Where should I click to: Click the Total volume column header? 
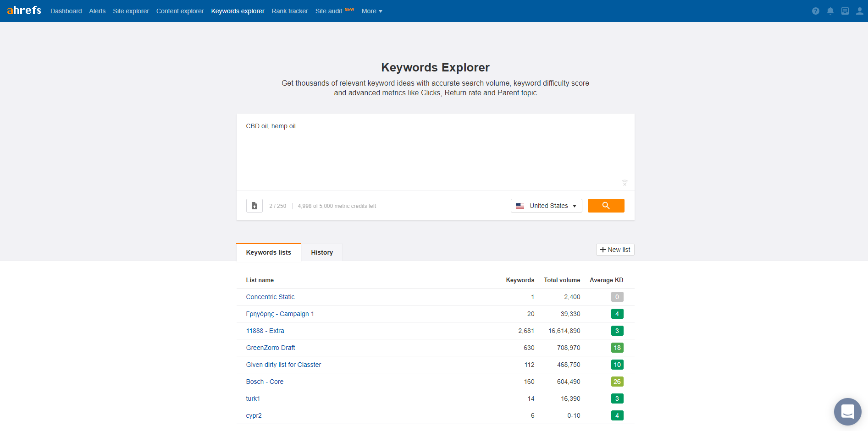pyautogui.click(x=562, y=280)
